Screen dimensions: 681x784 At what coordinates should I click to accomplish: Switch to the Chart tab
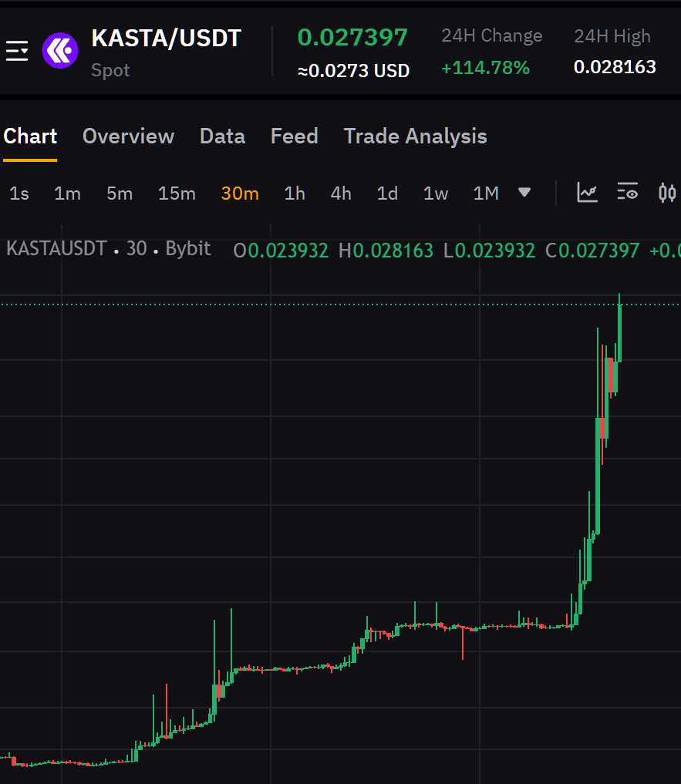tap(30, 136)
